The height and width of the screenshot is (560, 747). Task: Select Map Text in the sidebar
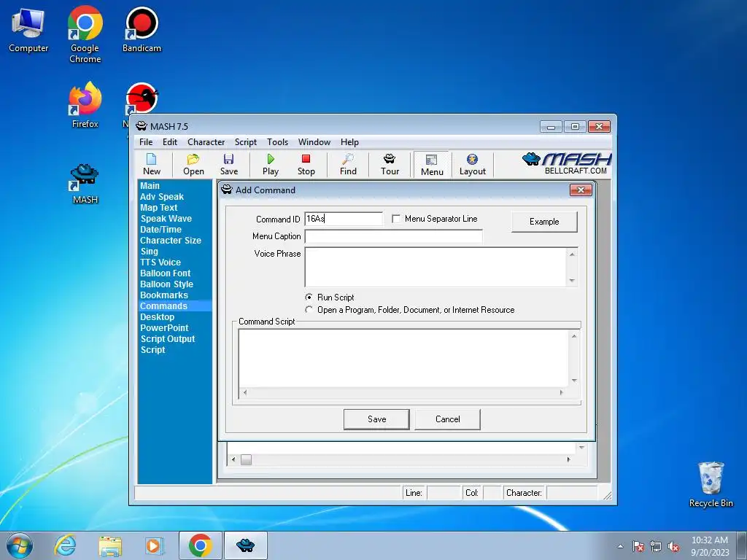point(158,208)
